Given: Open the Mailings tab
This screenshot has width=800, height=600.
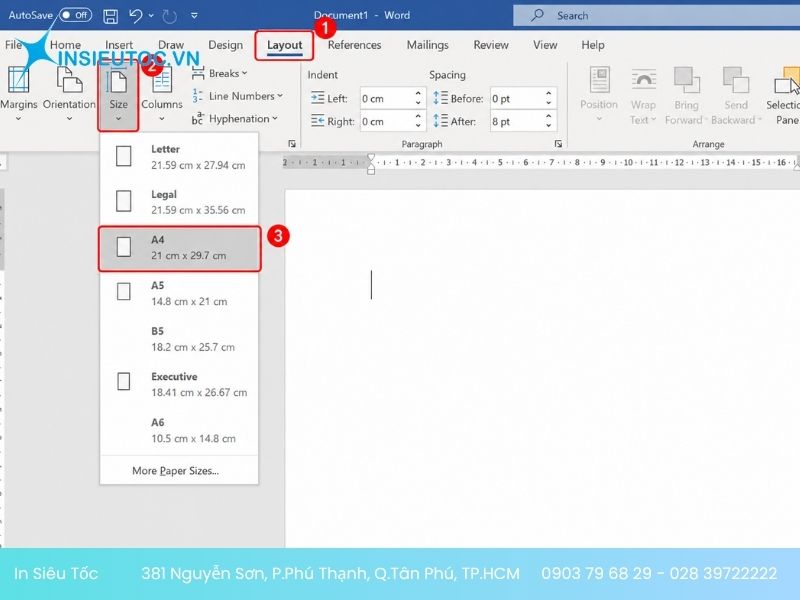Looking at the screenshot, I should click(428, 45).
